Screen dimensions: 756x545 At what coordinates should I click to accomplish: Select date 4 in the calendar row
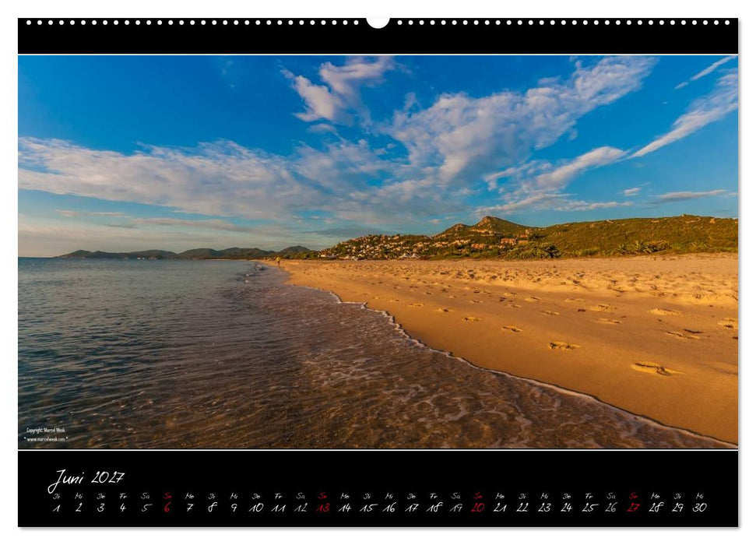(x=123, y=508)
